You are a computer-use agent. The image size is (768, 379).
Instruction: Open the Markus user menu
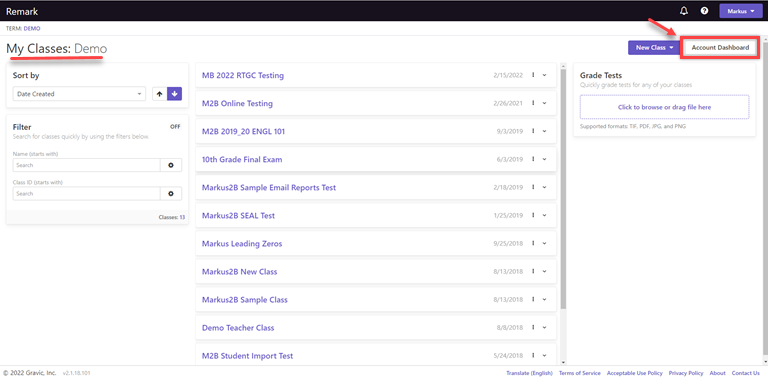pyautogui.click(x=741, y=11)
